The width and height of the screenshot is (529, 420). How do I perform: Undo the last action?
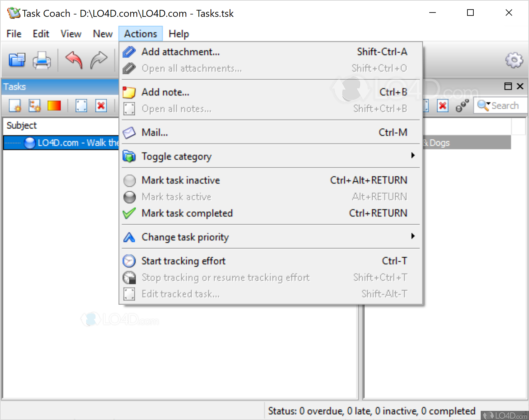74,60
